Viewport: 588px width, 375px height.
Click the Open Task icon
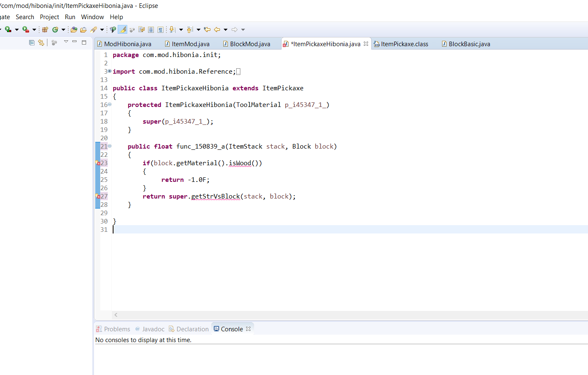click(83, 30)
